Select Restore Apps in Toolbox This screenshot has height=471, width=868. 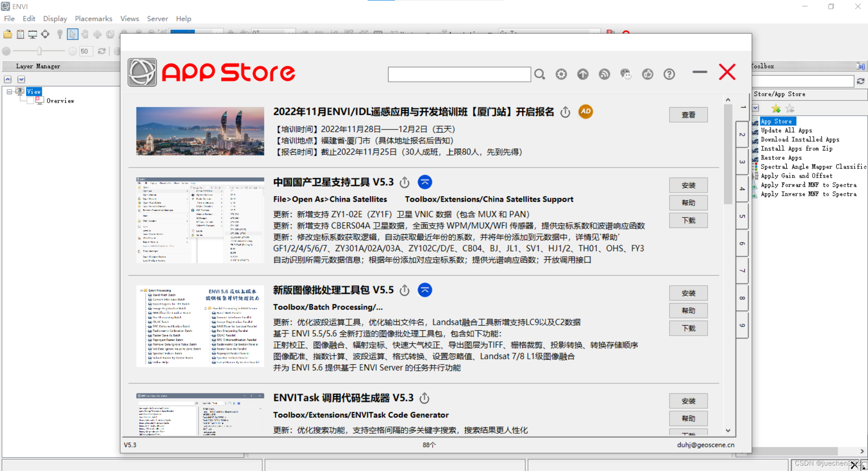(781, 158)
